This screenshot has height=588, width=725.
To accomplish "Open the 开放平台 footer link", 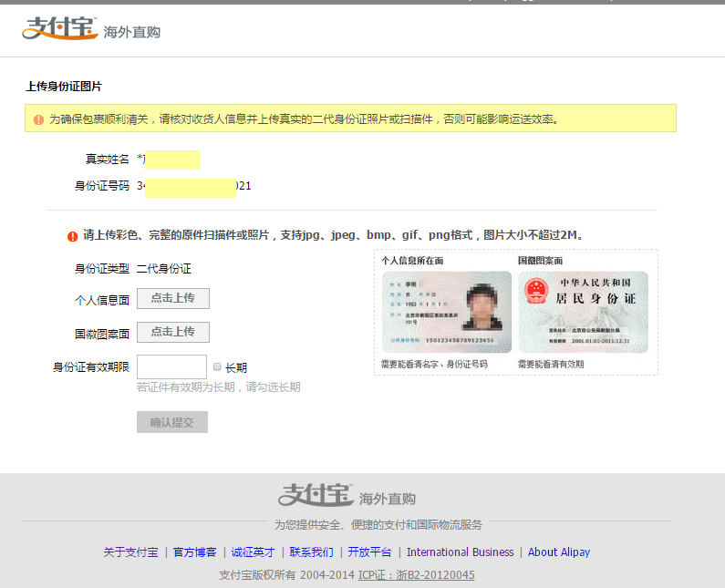I will click(369, 552).
